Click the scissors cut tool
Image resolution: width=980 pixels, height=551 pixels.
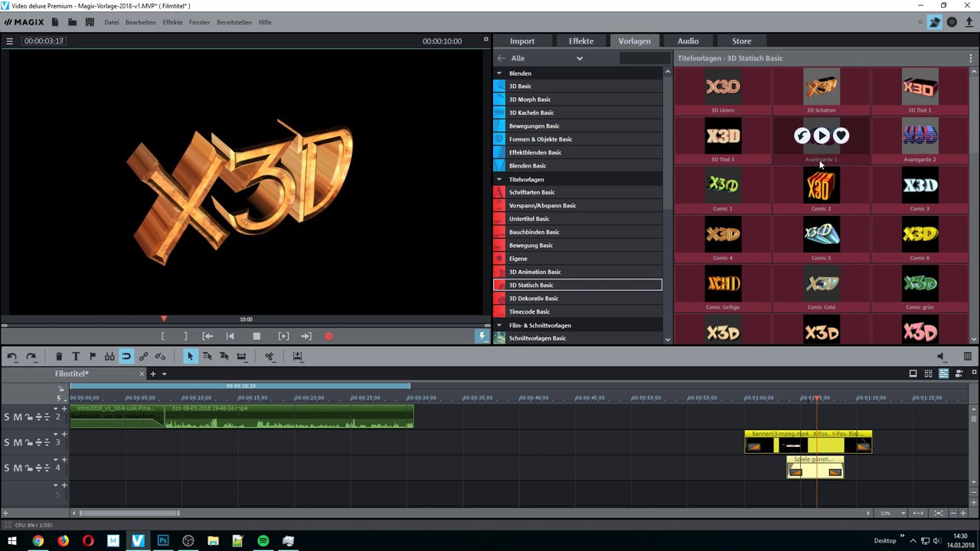coord(269,357)
